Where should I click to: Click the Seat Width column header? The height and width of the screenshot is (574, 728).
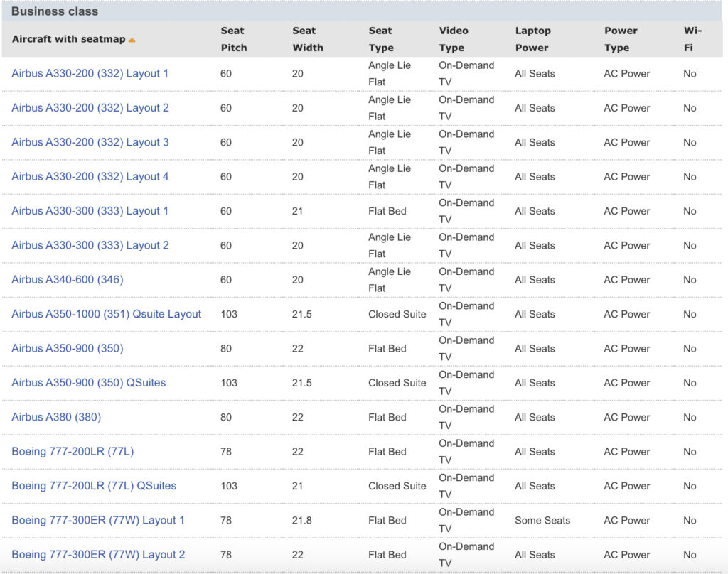(x=307, y=39)
